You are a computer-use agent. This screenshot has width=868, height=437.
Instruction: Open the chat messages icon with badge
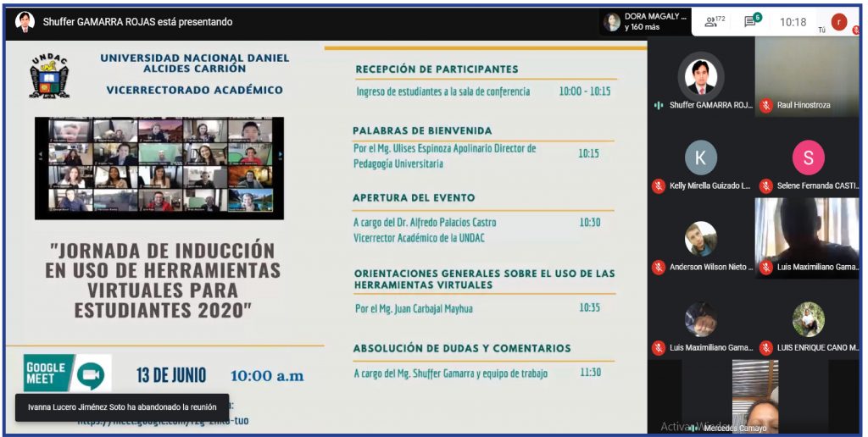(753, 21)
